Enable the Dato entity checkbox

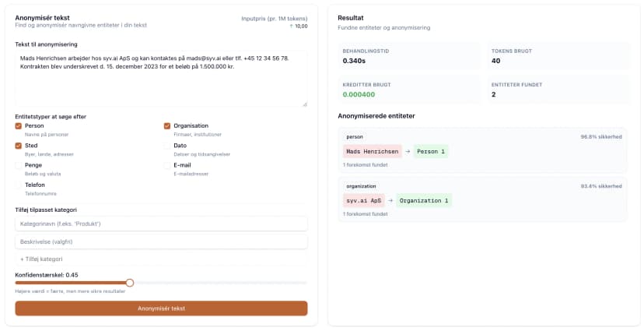[167, 146]
